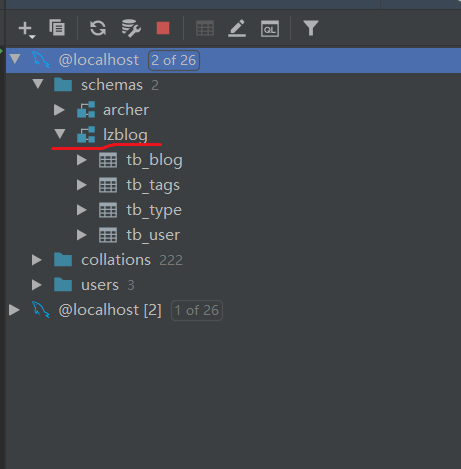Expand the archer schema
The image size is (461, 469).
(x=59, y=110)
